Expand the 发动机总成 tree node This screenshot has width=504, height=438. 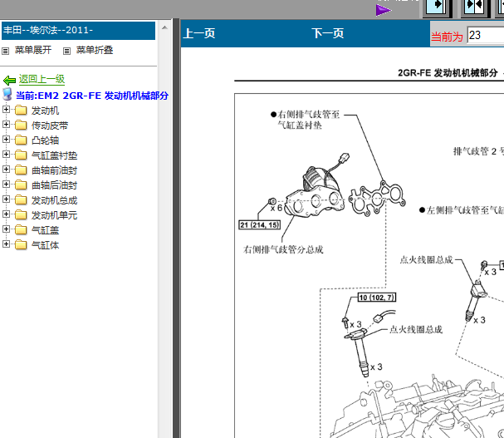pyautogui.click(x=6, y=199)
